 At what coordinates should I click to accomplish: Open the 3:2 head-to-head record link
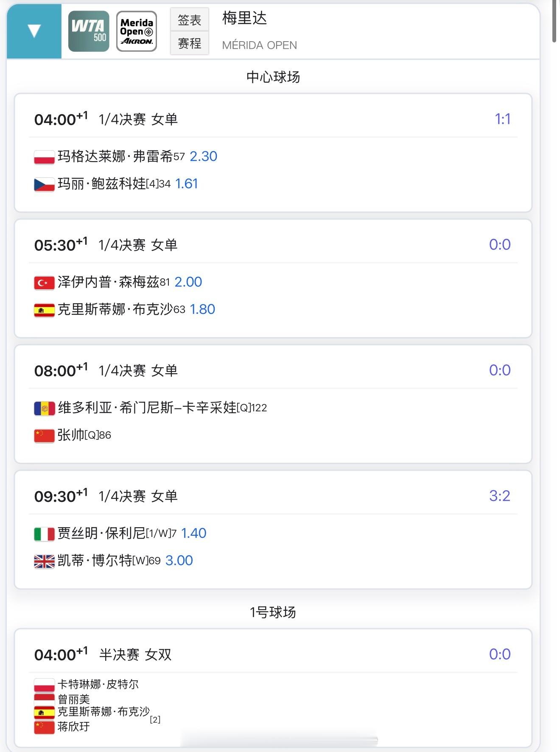pyautogui.click(x=499, y=496)
